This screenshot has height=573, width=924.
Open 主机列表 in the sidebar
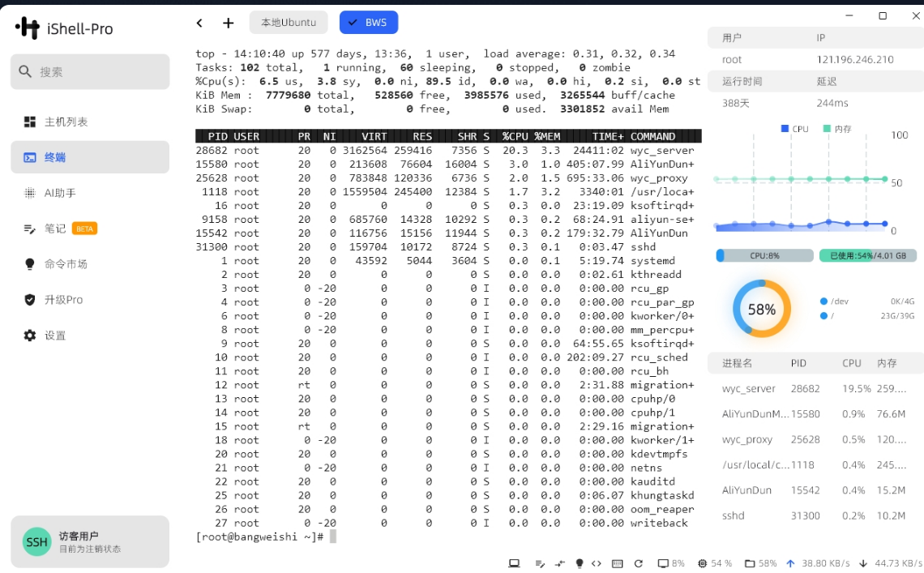click(66, 122)
